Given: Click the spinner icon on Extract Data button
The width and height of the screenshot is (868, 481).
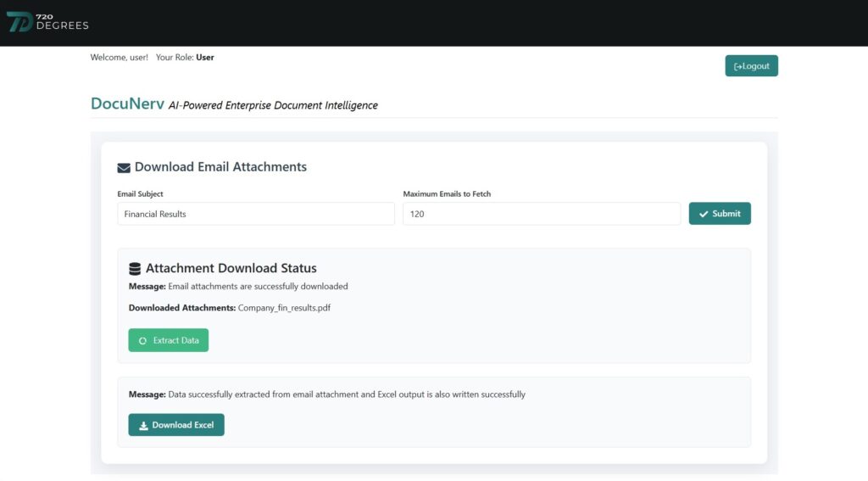Looking at the screenshot, I should coord(142,341).
